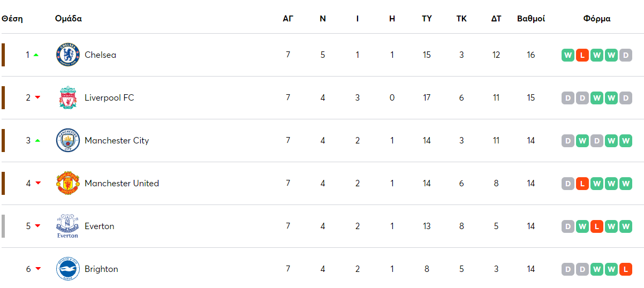Click the Manchester United club crest
Viewport: 644px width, 288px height.
[68, 183]
